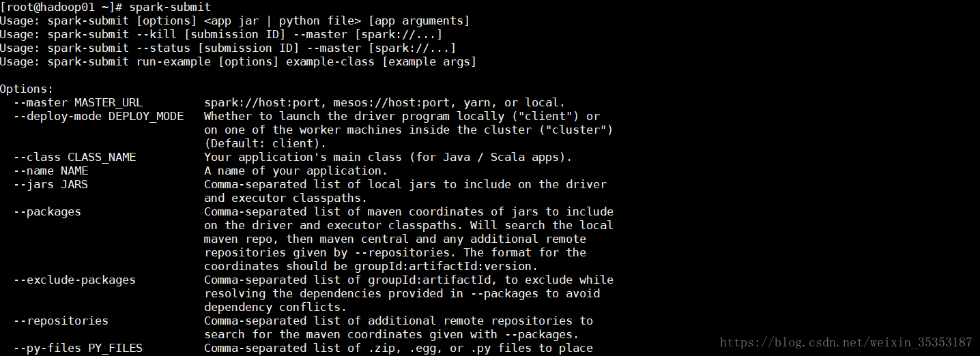The image size is (980, 356).
Task: Click first usage line with app jar
Action: (235, 20)
